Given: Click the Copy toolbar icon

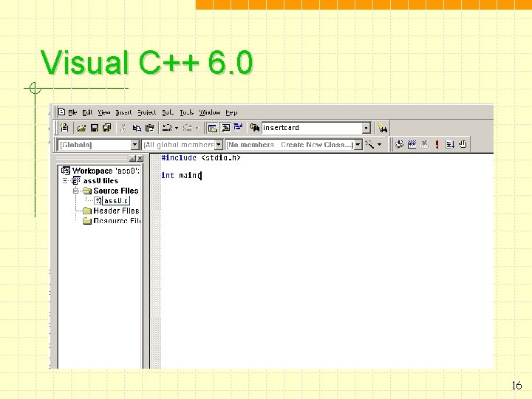Looking at the screenshot, I should click(x=137, y=128).
